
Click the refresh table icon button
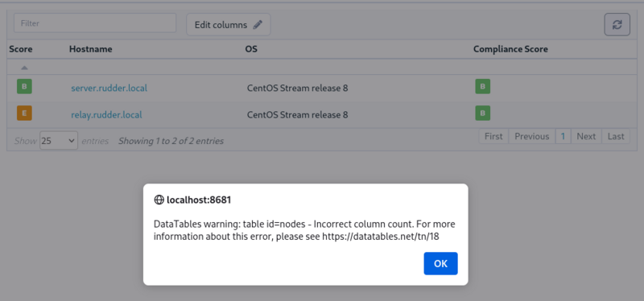click(617, 24)
